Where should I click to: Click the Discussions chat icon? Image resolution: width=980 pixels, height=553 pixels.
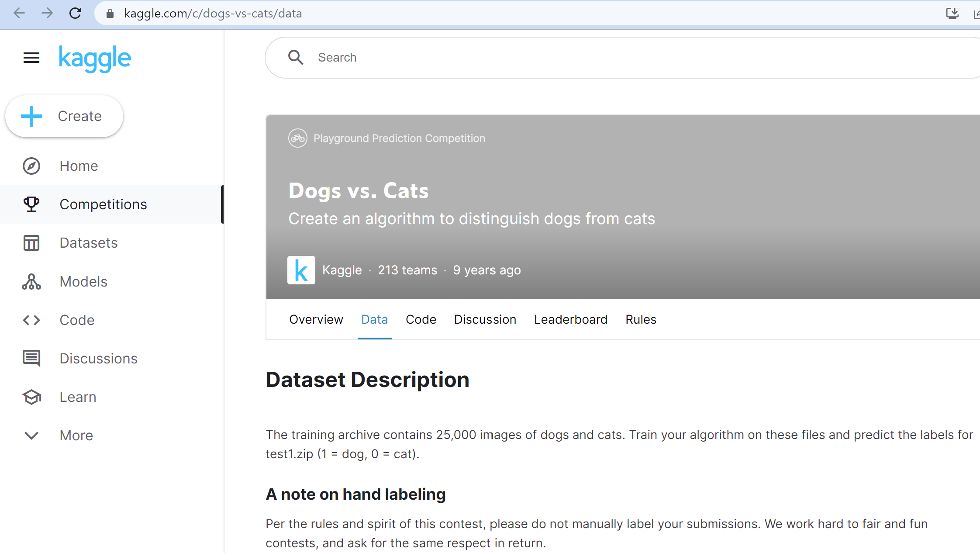(31, 359)
